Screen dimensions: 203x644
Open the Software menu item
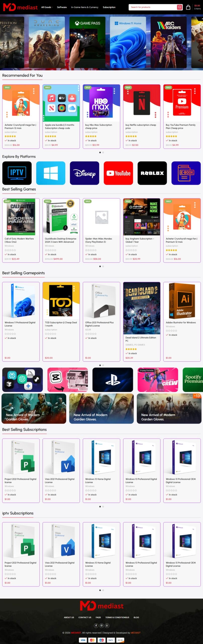pos(62,7)
